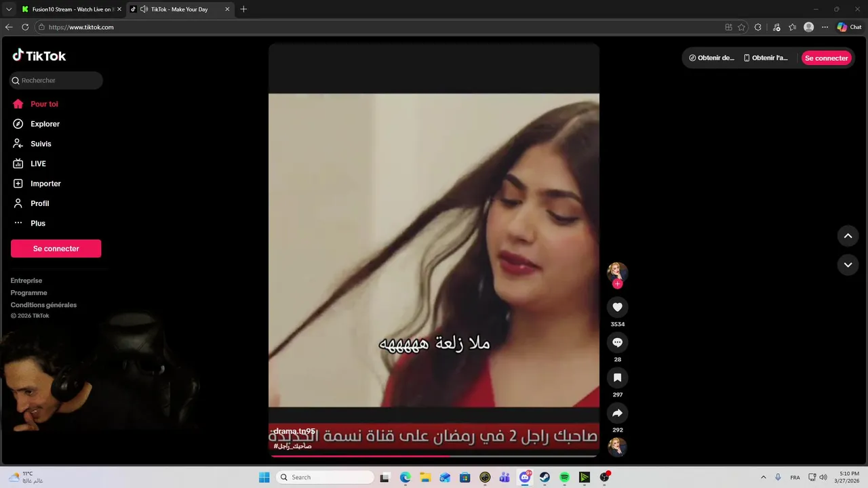Close the Fusion10 Stream tab
Image resolution: width=868 pixels, height=488 pixels.
click(x=119, y=9)
